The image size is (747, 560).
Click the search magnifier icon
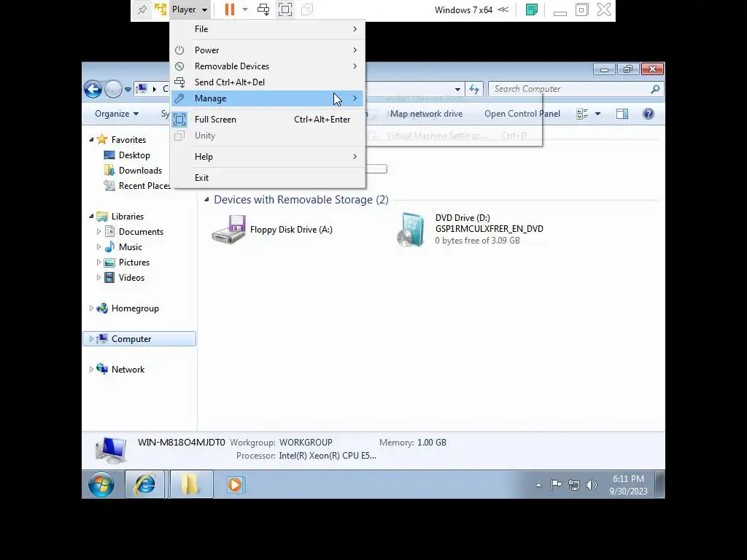656,89
